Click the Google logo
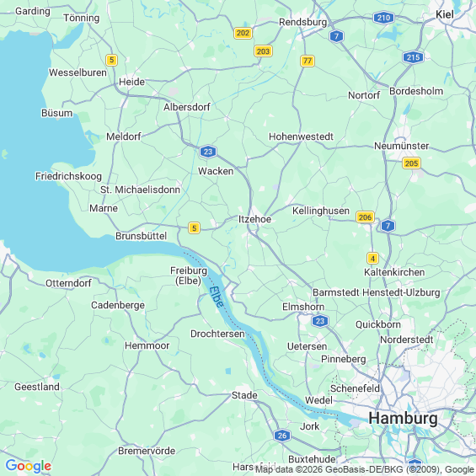The height and width of the screenshot is (476, 476). point(29,466)
